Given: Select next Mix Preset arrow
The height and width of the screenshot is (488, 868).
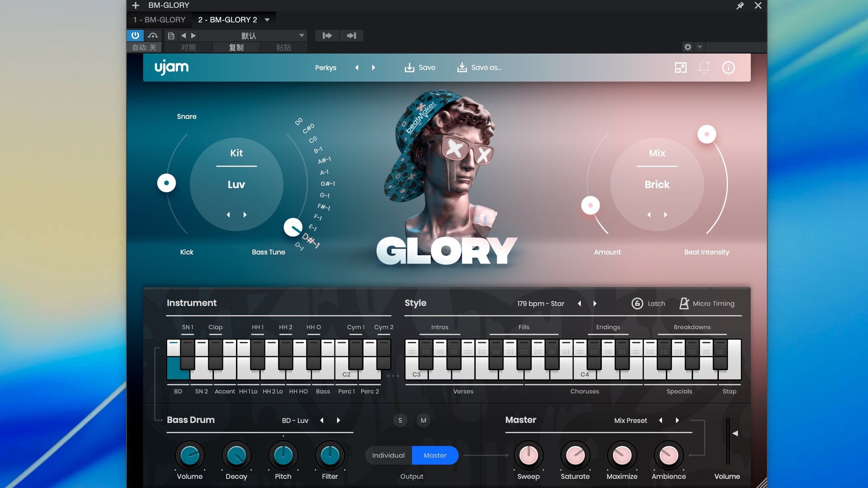Looking at the screenshot, I should point(677,421).
